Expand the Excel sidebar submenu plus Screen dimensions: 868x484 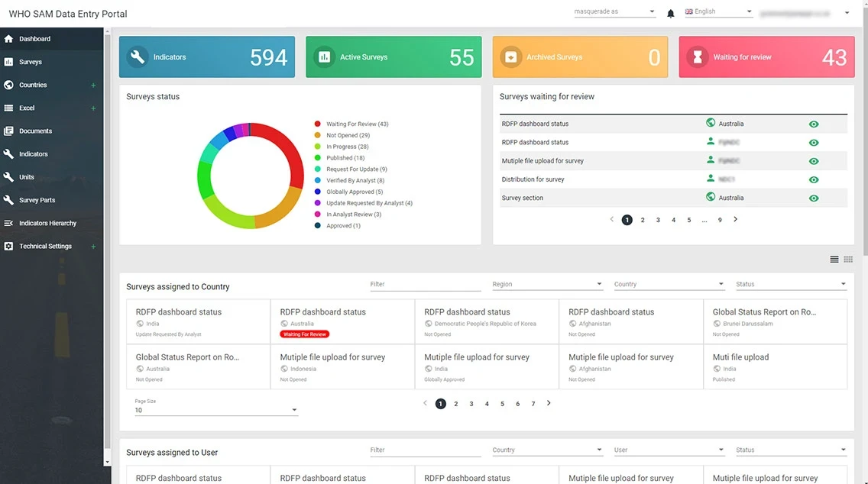pos(93,108)
